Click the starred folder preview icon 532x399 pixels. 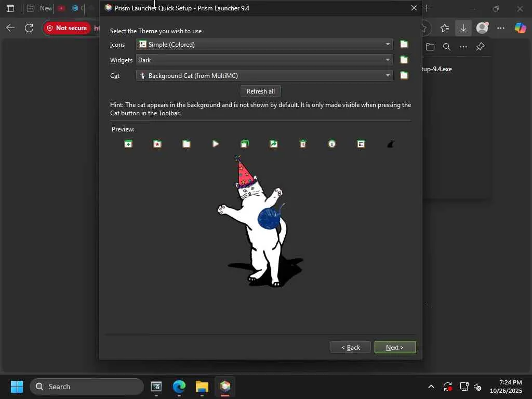157,144
